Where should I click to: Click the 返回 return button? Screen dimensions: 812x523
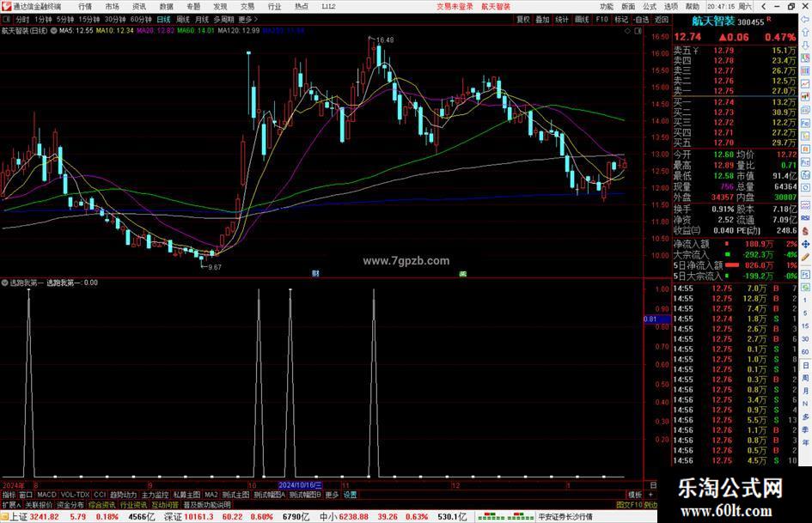(662, 19)
